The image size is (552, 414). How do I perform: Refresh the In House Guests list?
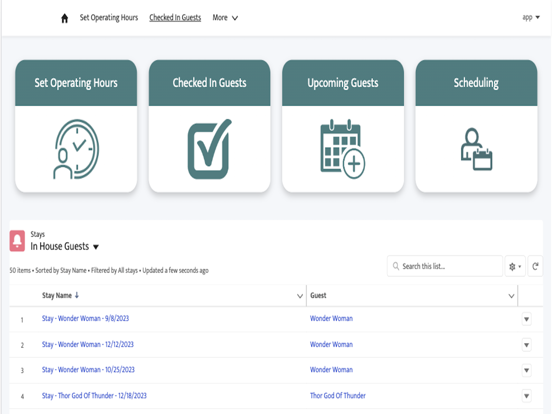coord(535,266)
